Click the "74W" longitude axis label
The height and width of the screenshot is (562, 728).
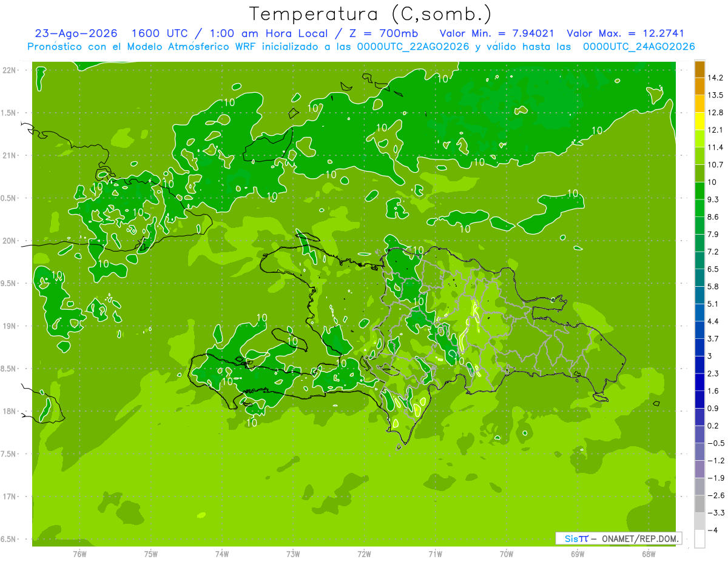tap(222, 554)
